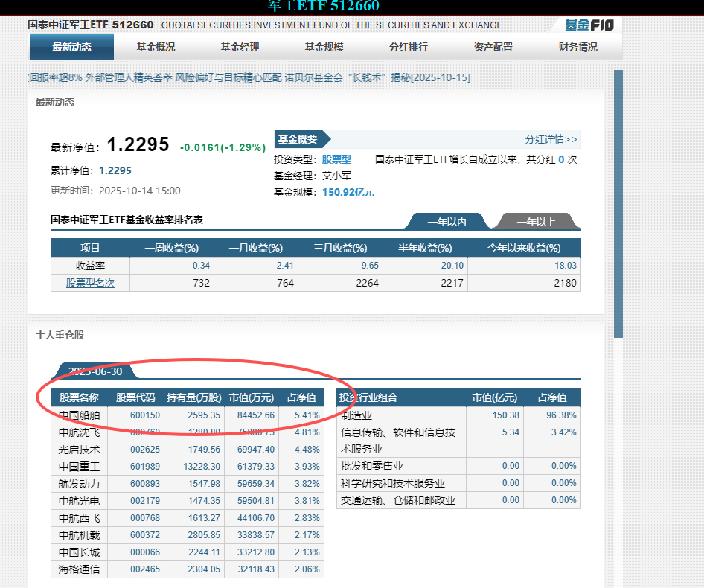Screen dimensions: 704x588
Task: Select the 光启技术 stock name
Action: pos(79,450)
